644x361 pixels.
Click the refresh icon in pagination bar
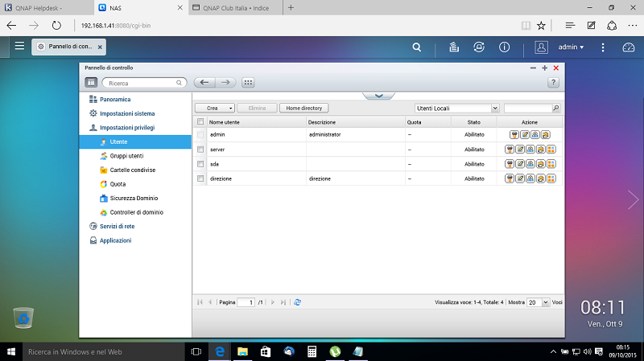coord(298,302)
